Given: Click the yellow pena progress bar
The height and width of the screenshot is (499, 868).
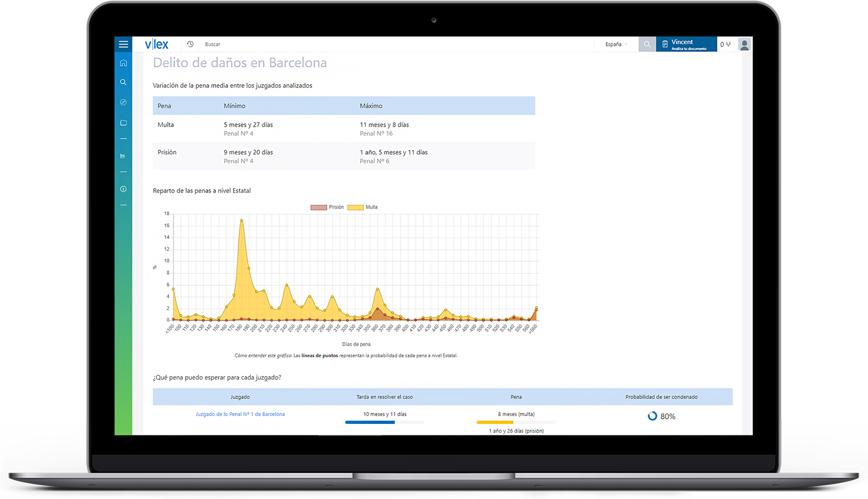Looking at the screenshot, I should (x=495, y=422).
